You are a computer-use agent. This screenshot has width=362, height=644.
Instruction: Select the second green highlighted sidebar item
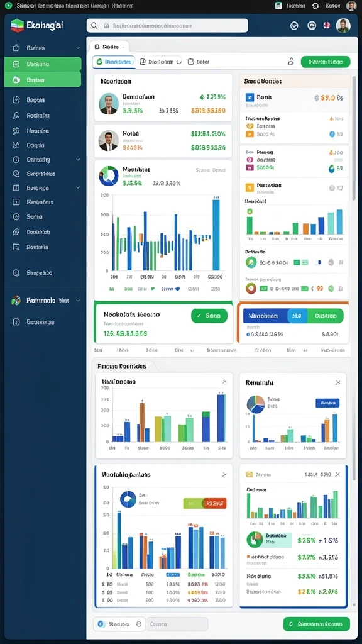tap(43, 80)
